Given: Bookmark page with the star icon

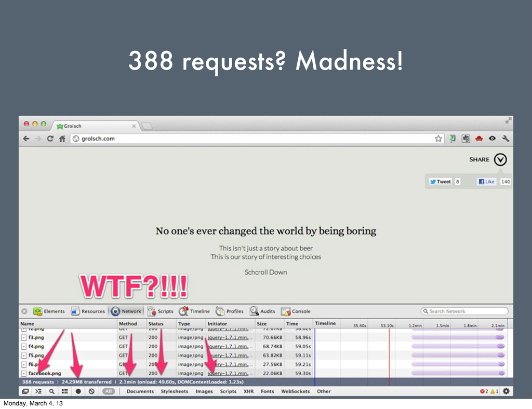Looking at the screenshot, I should point(438,139).
